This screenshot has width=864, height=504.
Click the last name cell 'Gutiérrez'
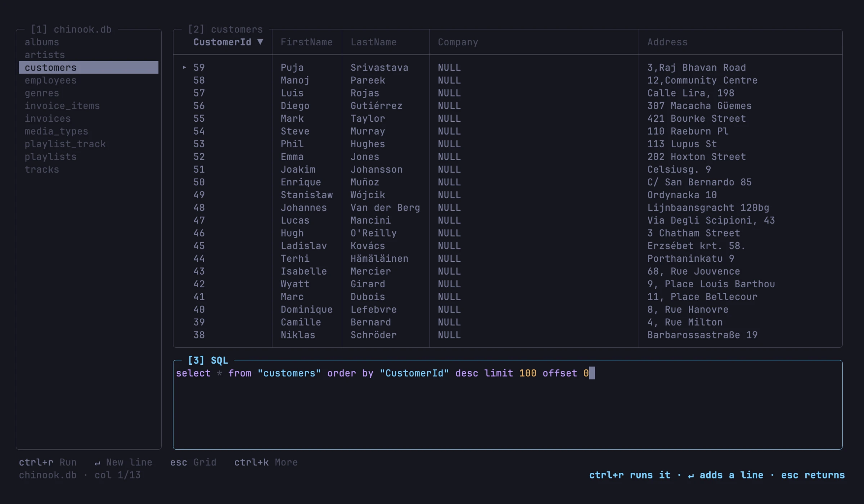tap(376, 105)
